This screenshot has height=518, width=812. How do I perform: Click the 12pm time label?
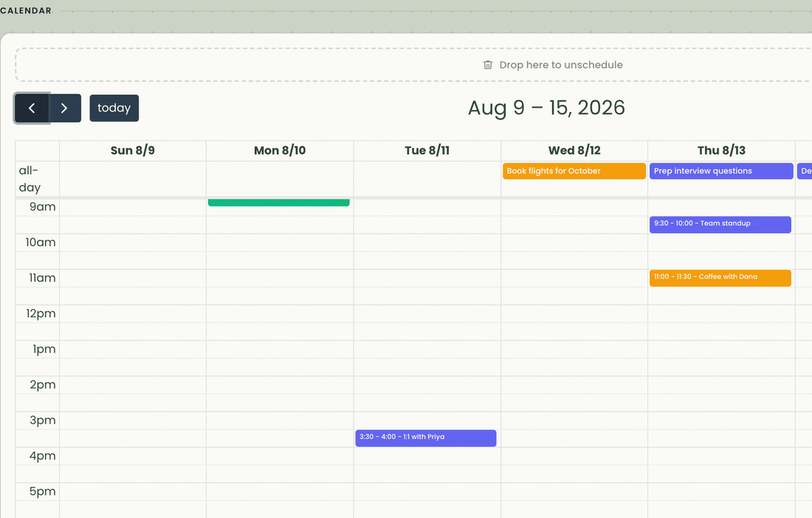point(41,314)
